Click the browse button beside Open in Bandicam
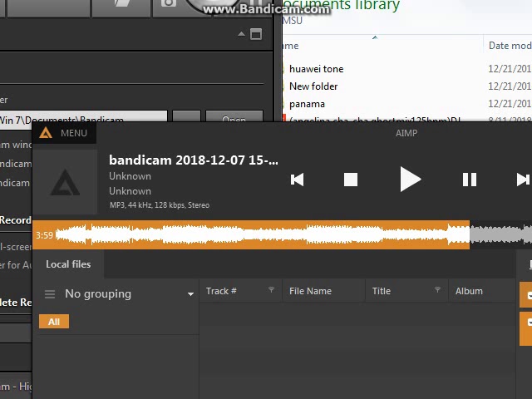Viewport: 532px width, 399px height. click(186, 116)
